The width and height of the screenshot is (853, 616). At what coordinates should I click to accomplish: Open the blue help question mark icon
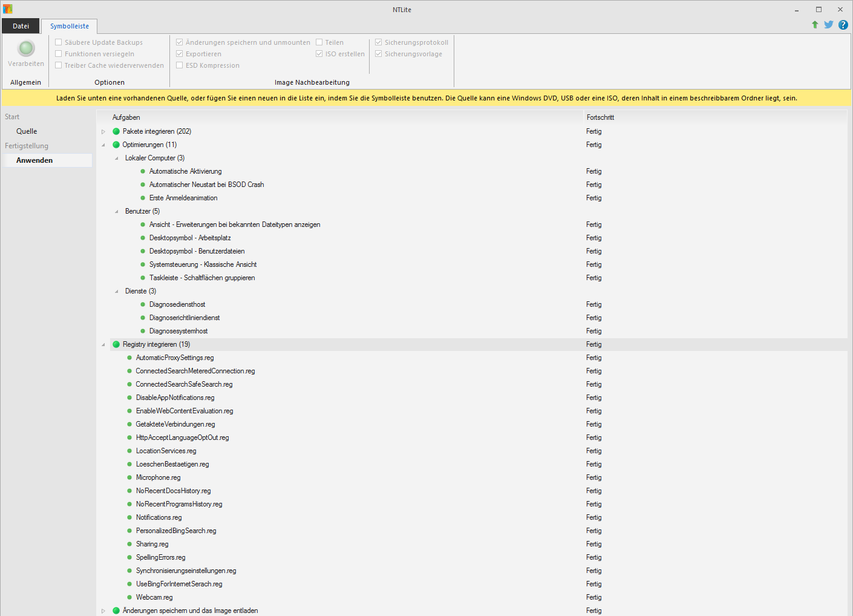pyautogui.click(x=843, y=25)
